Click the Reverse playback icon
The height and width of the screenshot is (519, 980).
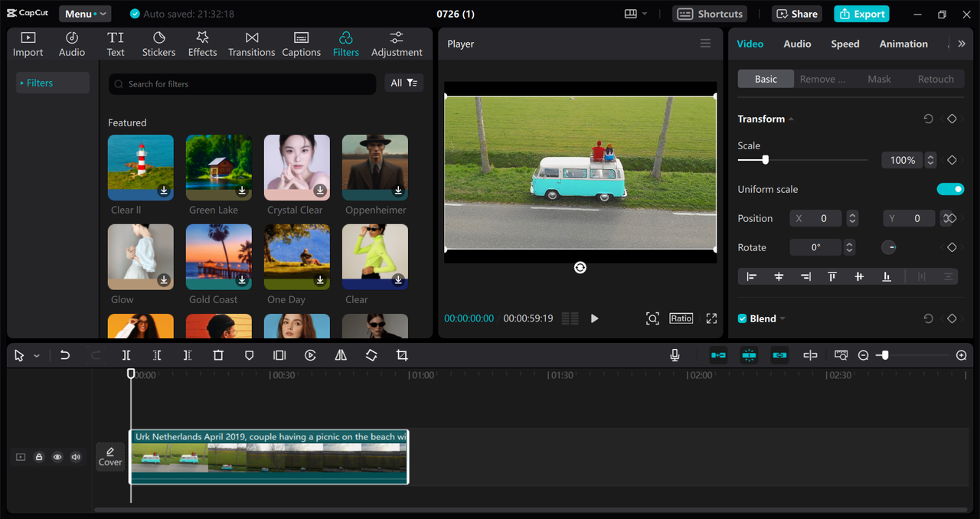(x=310, y=355)
